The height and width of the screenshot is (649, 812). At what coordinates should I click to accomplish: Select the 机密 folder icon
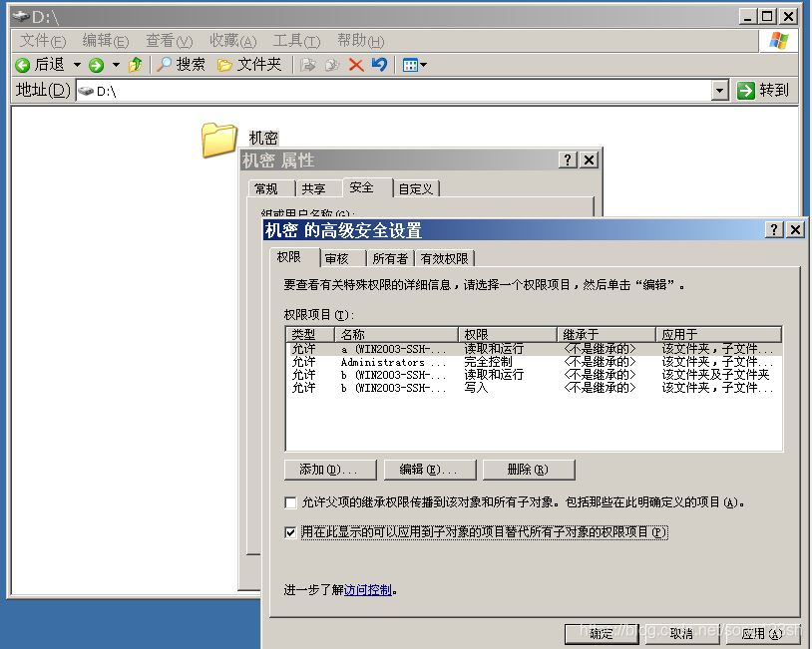coord(219,140)
